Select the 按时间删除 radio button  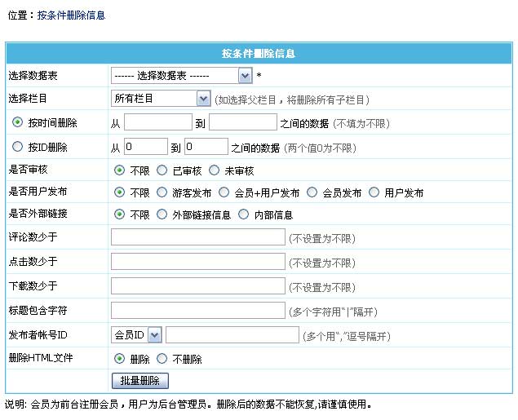click(17, 123)
